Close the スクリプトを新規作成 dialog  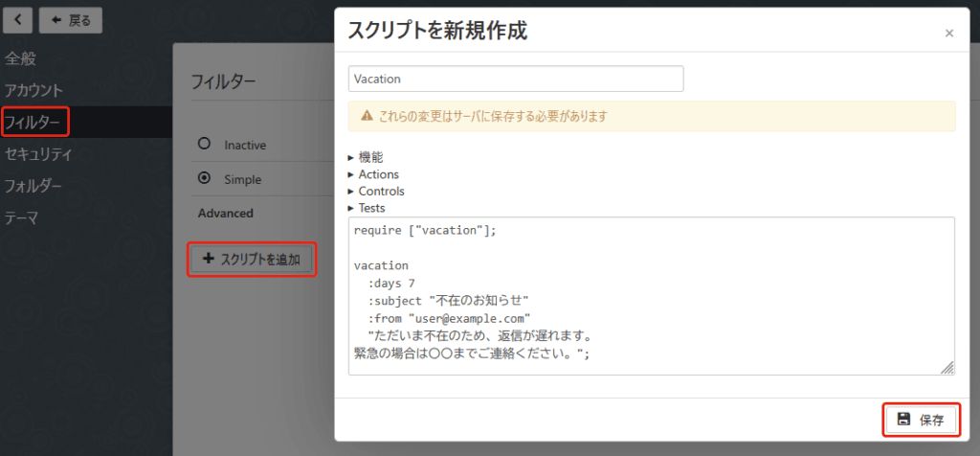click(948, 34)
